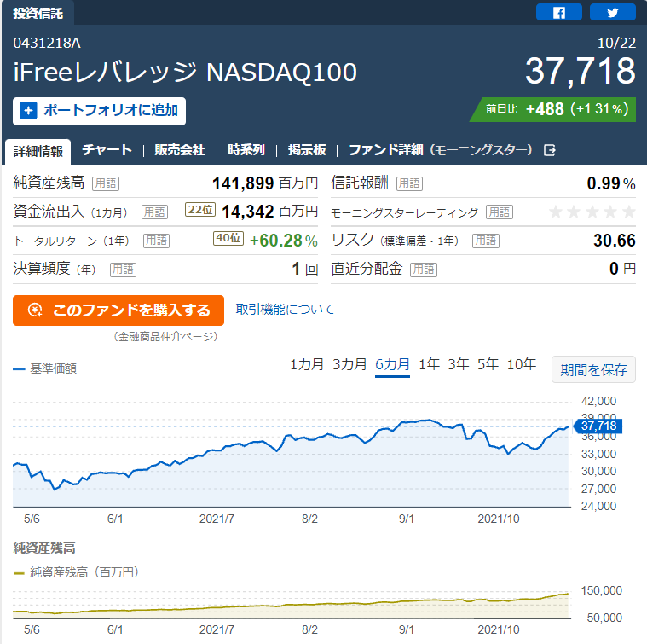647x644 pixels.
Task: Click the 37,718 price marker on chart
Action: [x=598, y=426]
